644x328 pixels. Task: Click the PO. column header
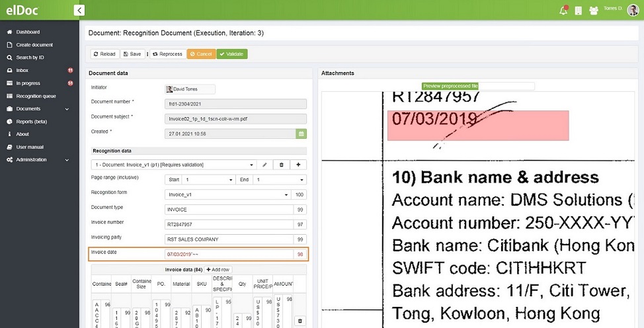pyautogui.click(x=161, y=284)
